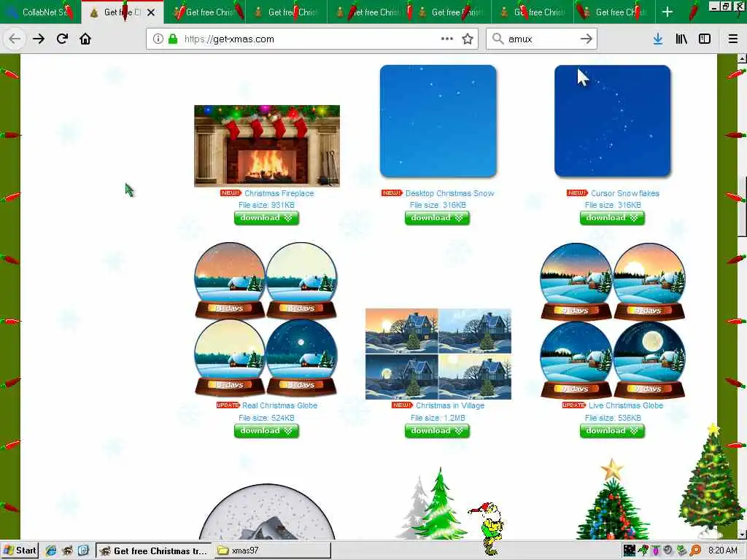Go back with the browser Back arrow
Screen dimensions: 747x560
[x=15, y=39]
